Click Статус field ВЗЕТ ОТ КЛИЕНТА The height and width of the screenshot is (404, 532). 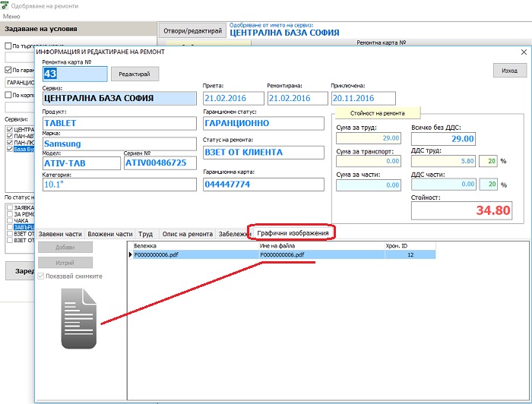click(264, 153)
